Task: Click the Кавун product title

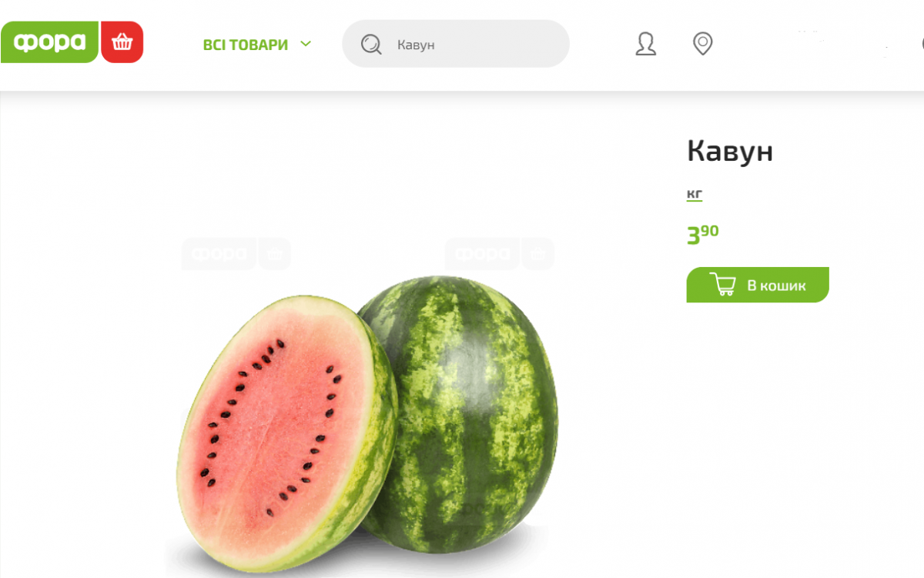Action: [730, 152]
